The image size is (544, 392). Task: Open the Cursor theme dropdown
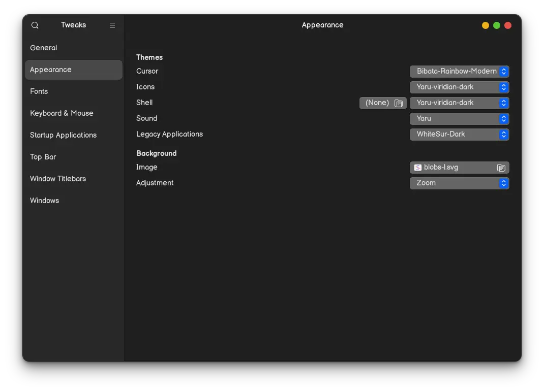click(x=459, y=72)
